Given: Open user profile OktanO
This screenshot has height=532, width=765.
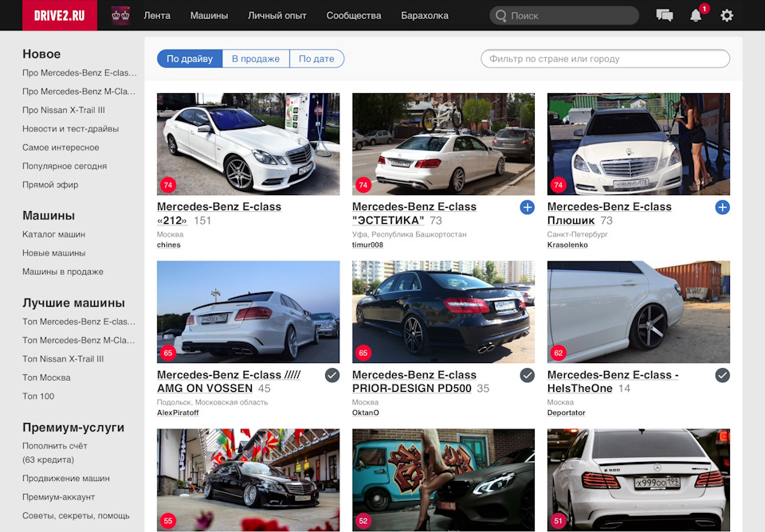Looking at the screenshot, I should click(366, 413).
